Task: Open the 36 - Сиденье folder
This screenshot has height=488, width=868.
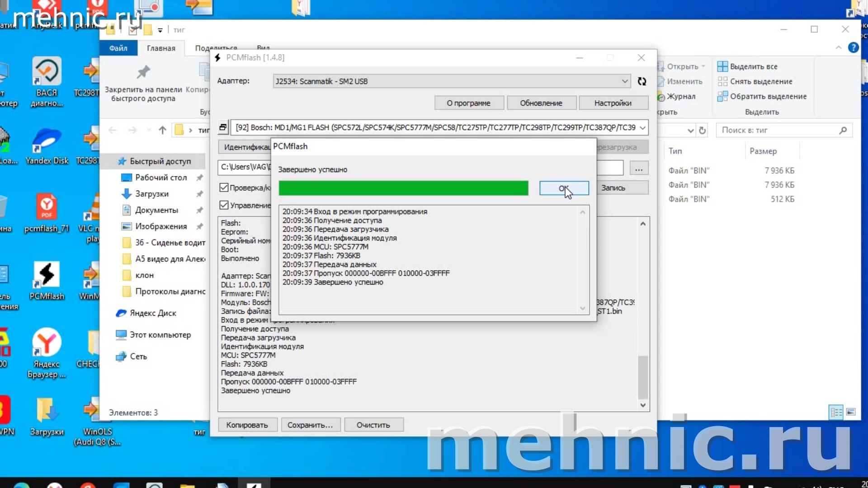Action: (164, 243)
